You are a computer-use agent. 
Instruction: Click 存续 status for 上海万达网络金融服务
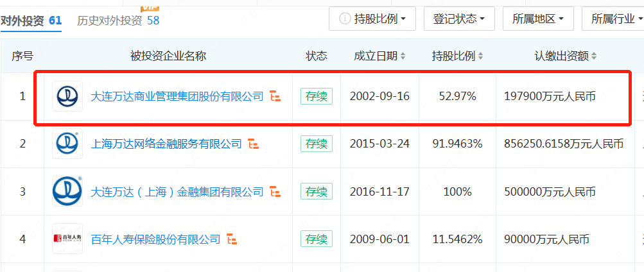pos(317,144)
